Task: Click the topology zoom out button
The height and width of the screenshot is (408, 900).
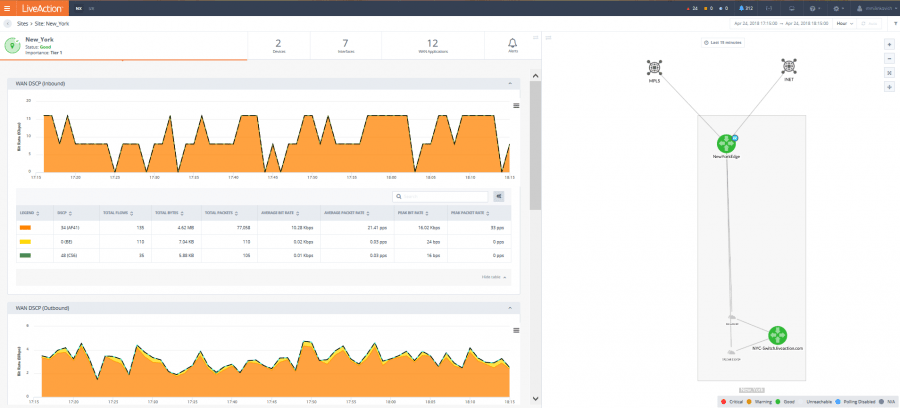Action: [x=889, y=59]
